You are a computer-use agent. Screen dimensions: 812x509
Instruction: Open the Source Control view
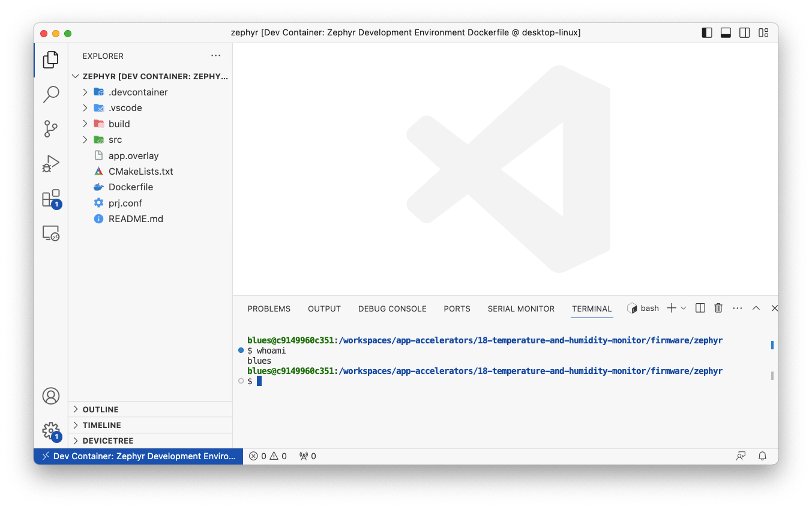tap(51, 129)
